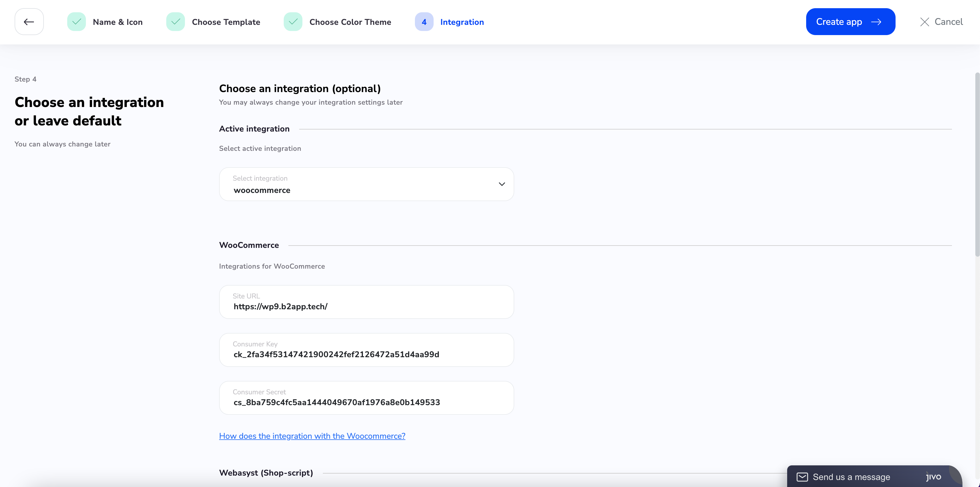Go to the Choose Template step

[x=226, y=22]
